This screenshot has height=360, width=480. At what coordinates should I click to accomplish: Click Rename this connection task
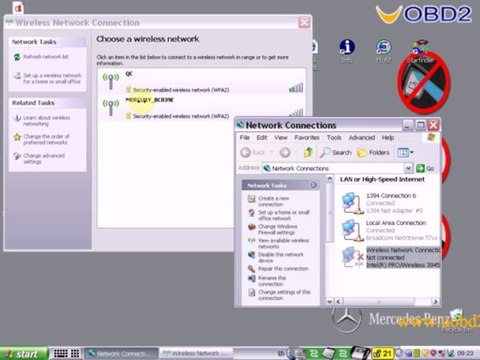point(267,281)
